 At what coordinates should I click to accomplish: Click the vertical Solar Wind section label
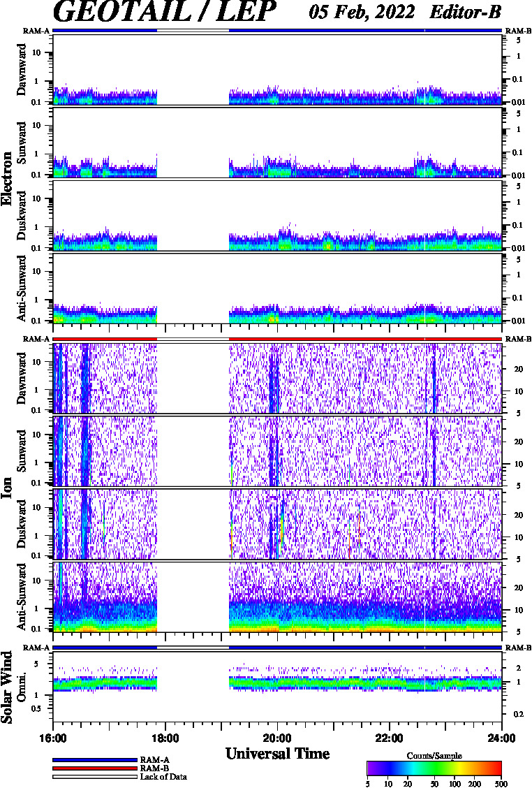pyautogui.click(x=6, y=687)
